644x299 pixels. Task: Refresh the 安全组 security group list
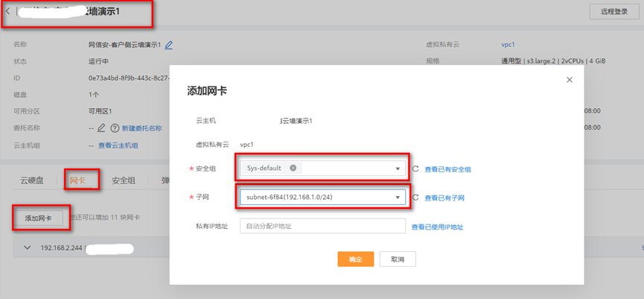coord(415,169)
